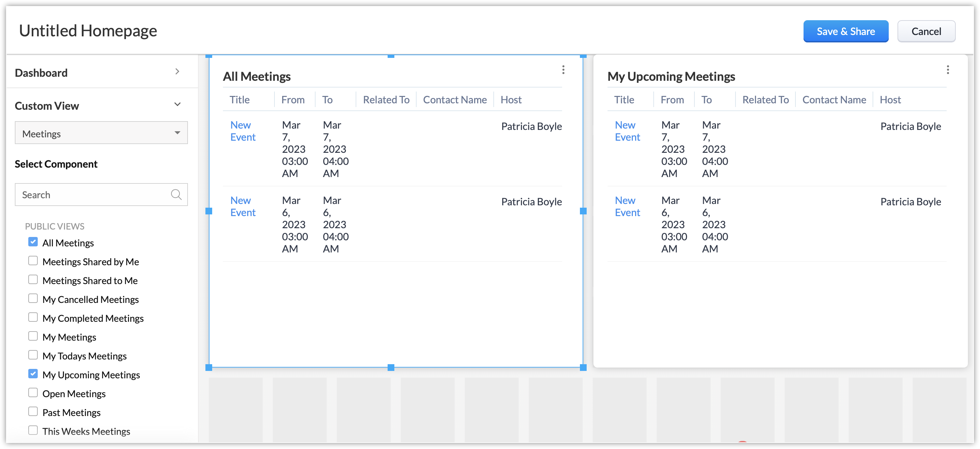This screenshot has width=980, height=449.
Task: Click bottom-center resize handle of All Meetings
Action: click(x=391, y=367)
